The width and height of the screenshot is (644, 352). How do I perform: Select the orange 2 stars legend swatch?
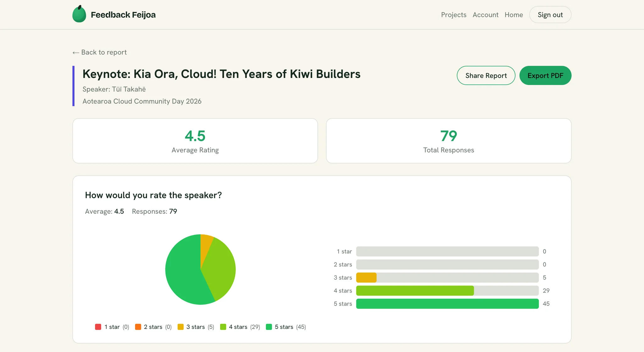[138, 327]
